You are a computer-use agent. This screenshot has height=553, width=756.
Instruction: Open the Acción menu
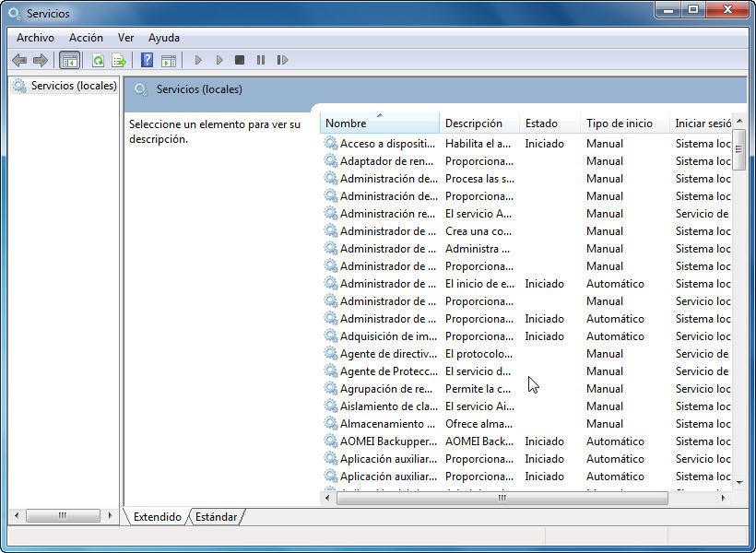pyautogui.click(x=86, y=38)
